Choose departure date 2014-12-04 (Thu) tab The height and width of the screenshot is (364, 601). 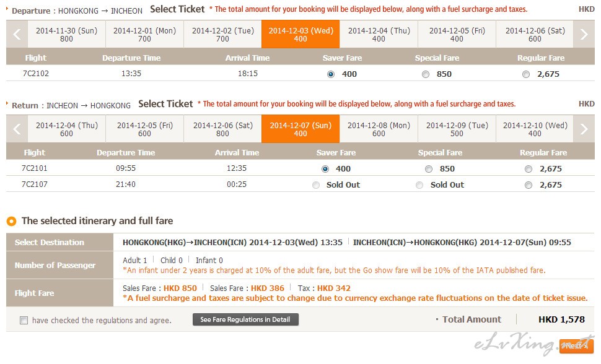[x=379, y=34]
